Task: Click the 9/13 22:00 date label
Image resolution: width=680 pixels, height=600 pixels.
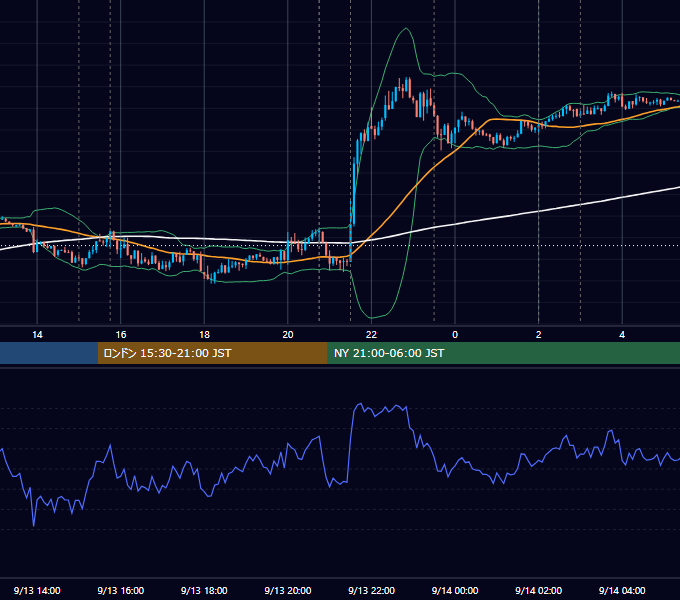Action: click(371, 590)
